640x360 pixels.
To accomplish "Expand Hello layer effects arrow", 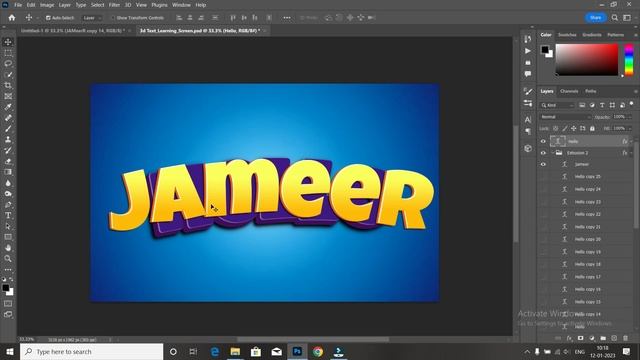I will tap(631, 141).
